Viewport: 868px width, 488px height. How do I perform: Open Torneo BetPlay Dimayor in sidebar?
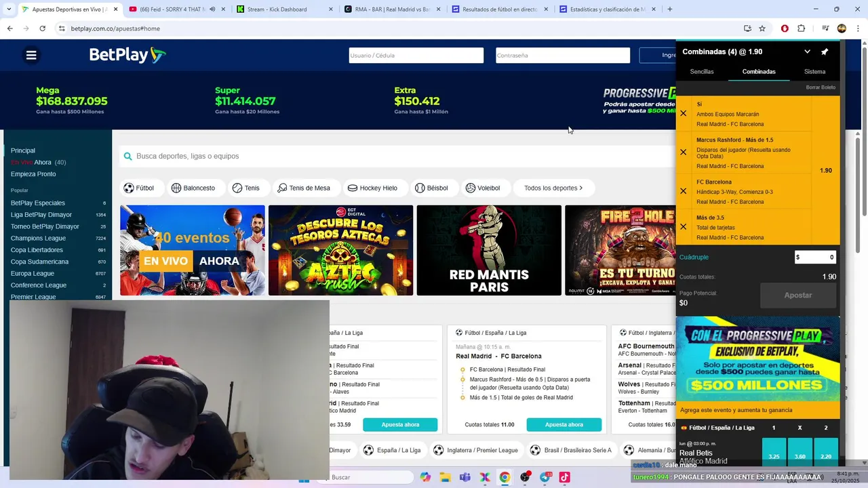tap(45, 226)
